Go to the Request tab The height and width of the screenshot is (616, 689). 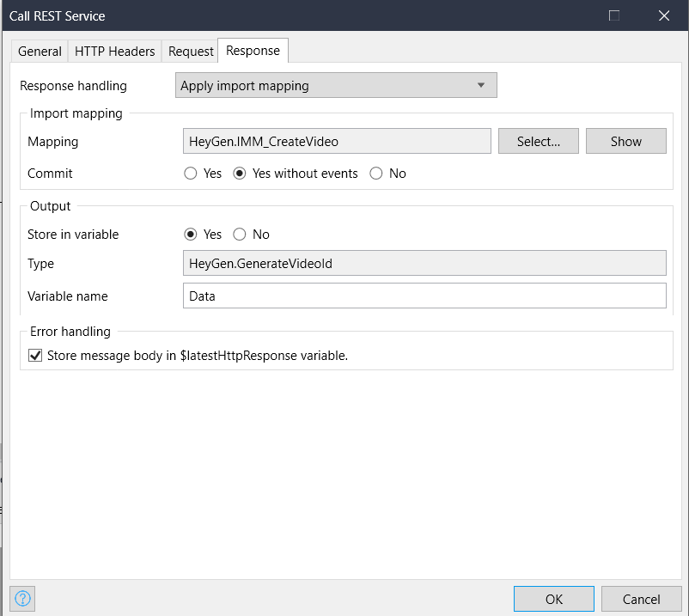[x=191, y=52]
